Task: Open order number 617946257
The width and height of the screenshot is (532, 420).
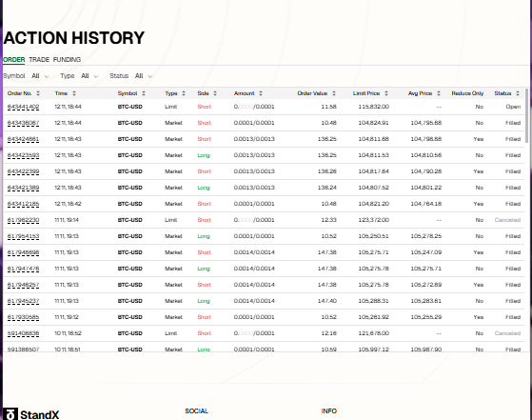Action: pos(24,285)
